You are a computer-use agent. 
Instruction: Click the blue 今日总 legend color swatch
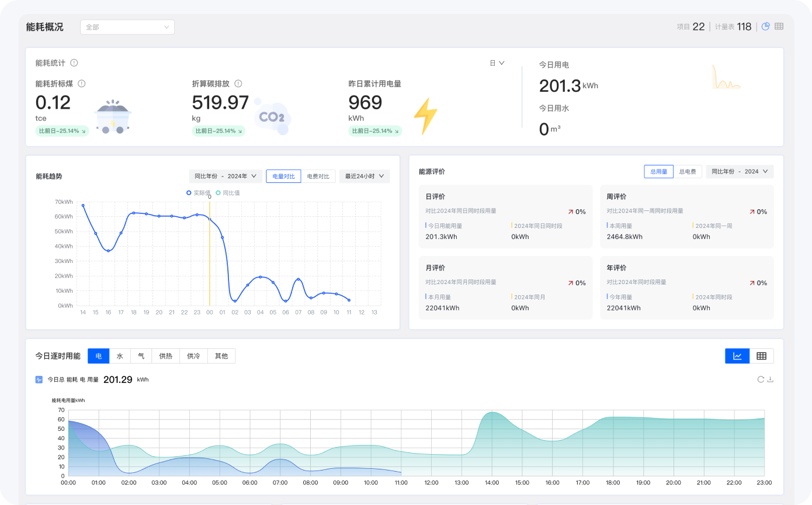click(x=39, y=379)
